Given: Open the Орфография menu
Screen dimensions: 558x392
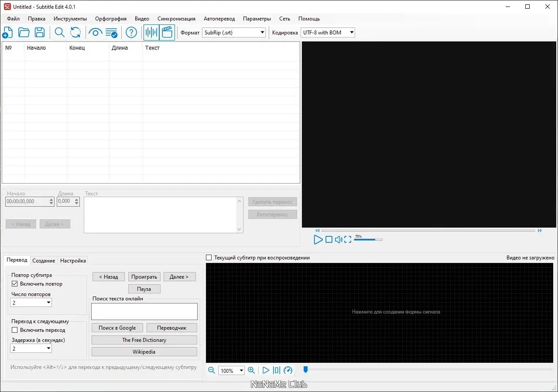Looking at the screenshot, I should pyautogui.click(x=111, y=19).
